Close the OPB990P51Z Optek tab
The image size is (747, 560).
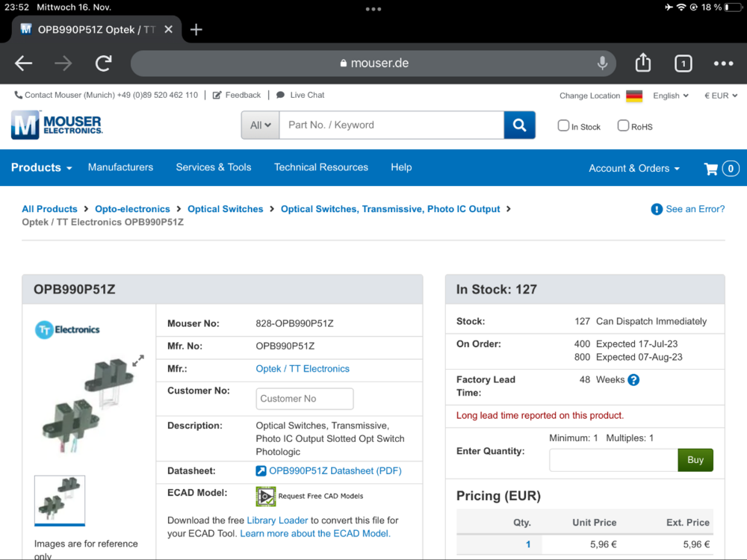point(168,30)
